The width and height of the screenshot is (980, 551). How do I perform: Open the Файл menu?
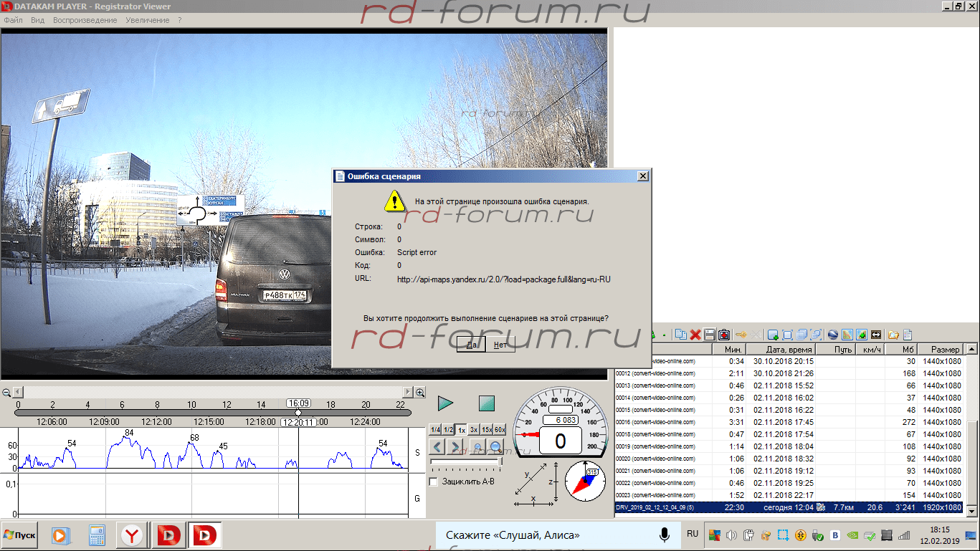click(x=13, y=20)
